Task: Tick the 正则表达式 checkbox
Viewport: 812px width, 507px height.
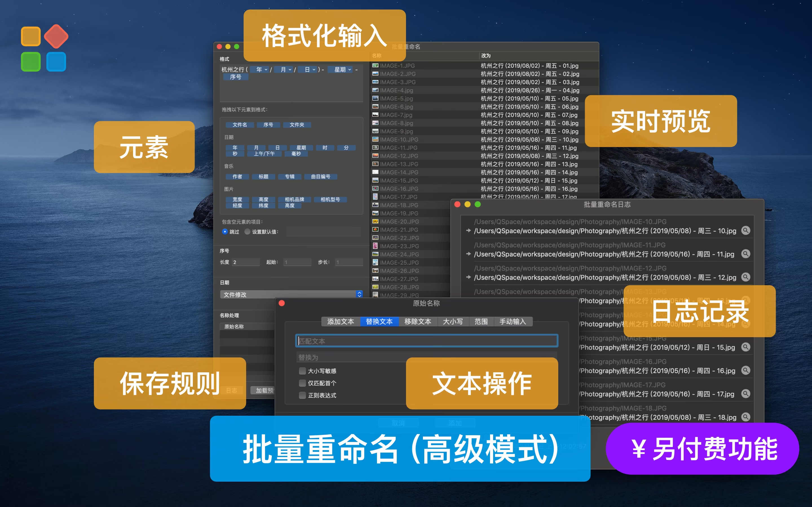Action: pyautogui.click(x=302, y=395)
